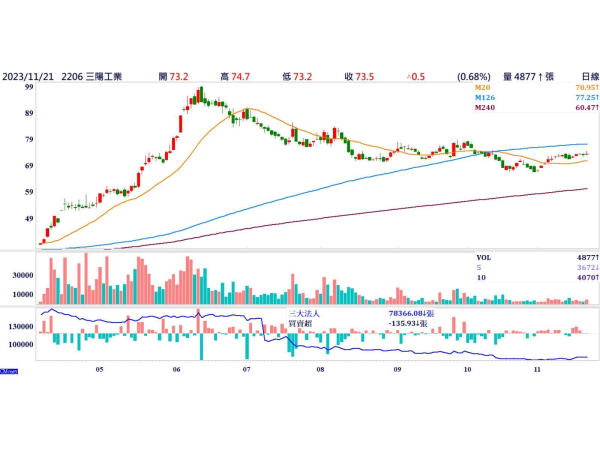Click the percent change (0.68%)
This screenshot has width=600, height=450.
click(x=474, y=77)
